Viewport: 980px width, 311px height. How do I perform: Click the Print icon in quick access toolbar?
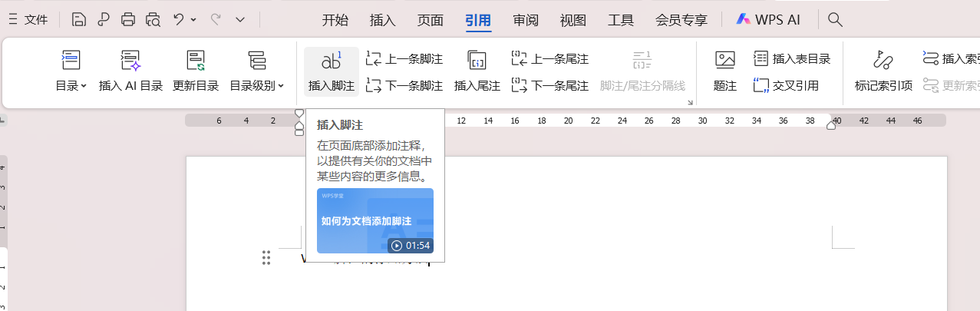pos(128,20)
